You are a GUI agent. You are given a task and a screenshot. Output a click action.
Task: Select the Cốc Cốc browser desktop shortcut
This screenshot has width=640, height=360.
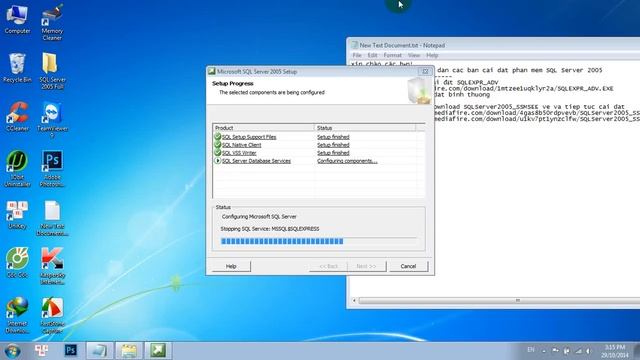[x=17, y=263]
